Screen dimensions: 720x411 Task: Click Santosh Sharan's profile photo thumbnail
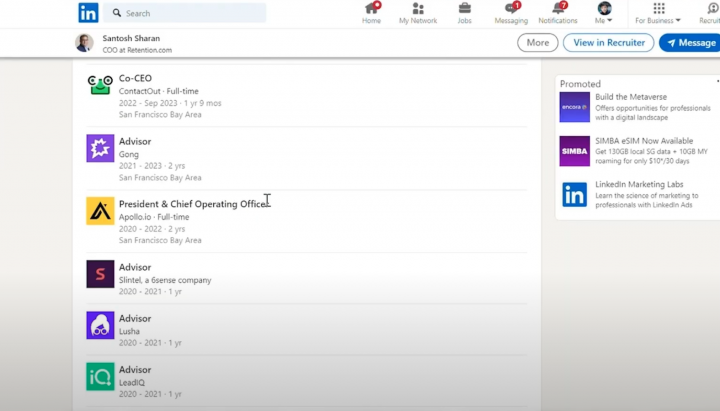pos(85,43)
